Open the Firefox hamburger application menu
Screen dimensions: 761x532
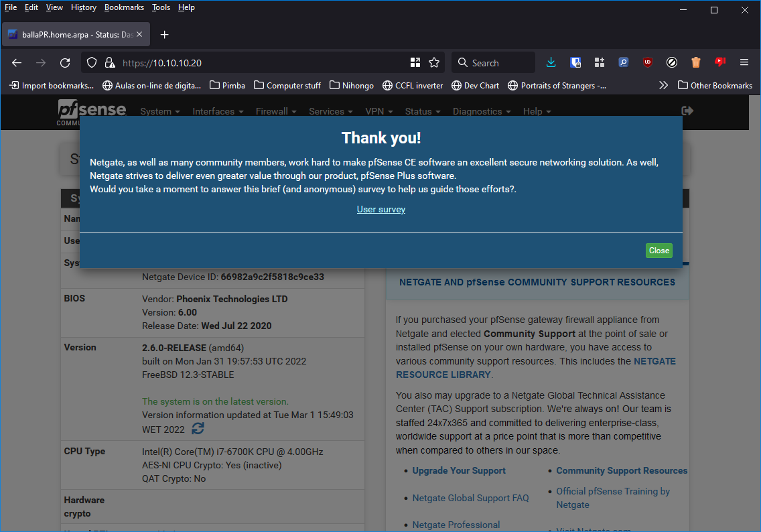744,62
